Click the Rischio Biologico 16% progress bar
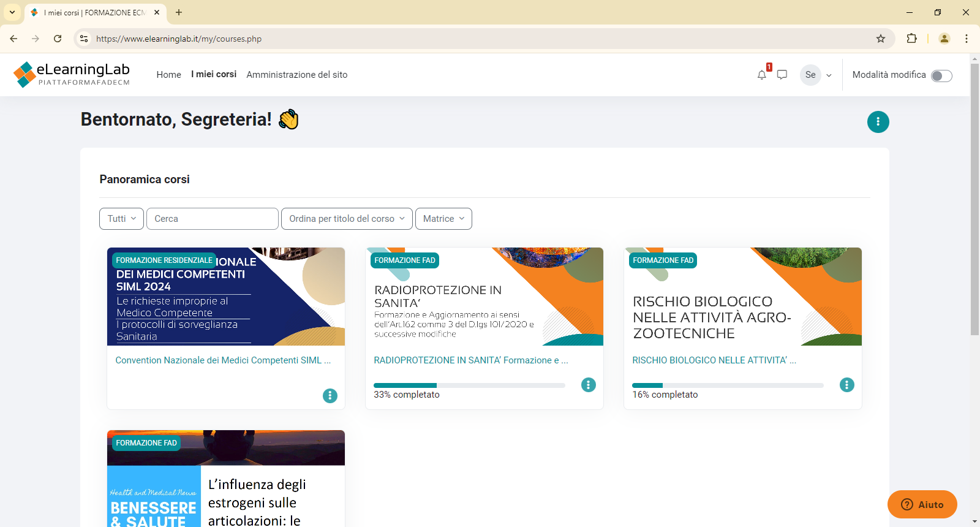Image resolution: width=980 pixels, height=527 pixels. [728, 385]
